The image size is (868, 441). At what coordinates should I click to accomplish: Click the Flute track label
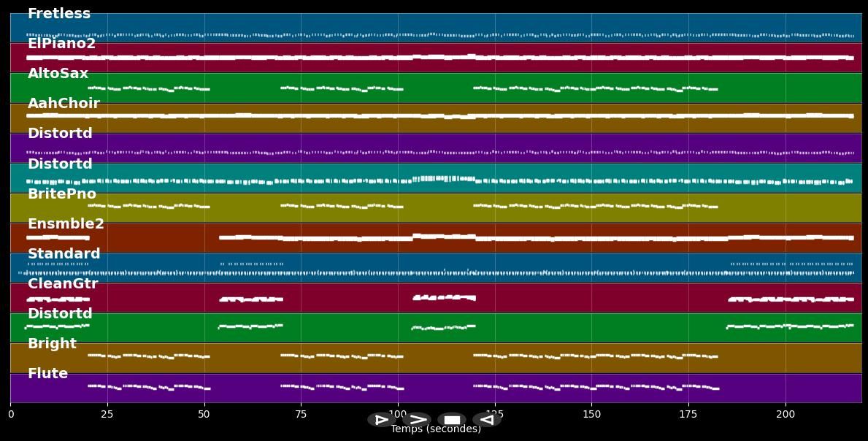point(47,374)
